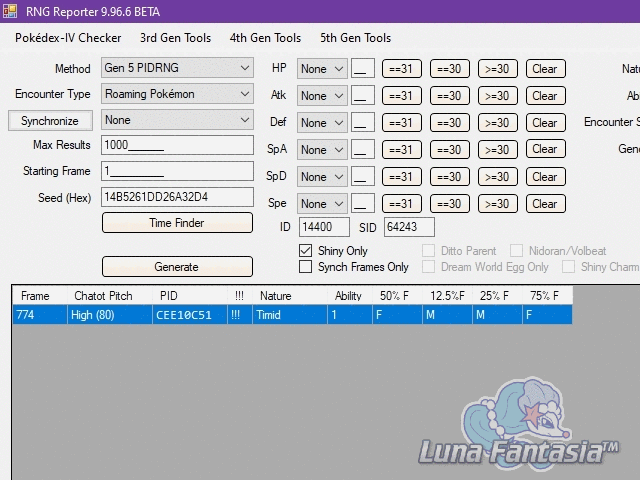640x480 pixels.
Task: Set HP filter to ==31
Action: click(402, 69)
